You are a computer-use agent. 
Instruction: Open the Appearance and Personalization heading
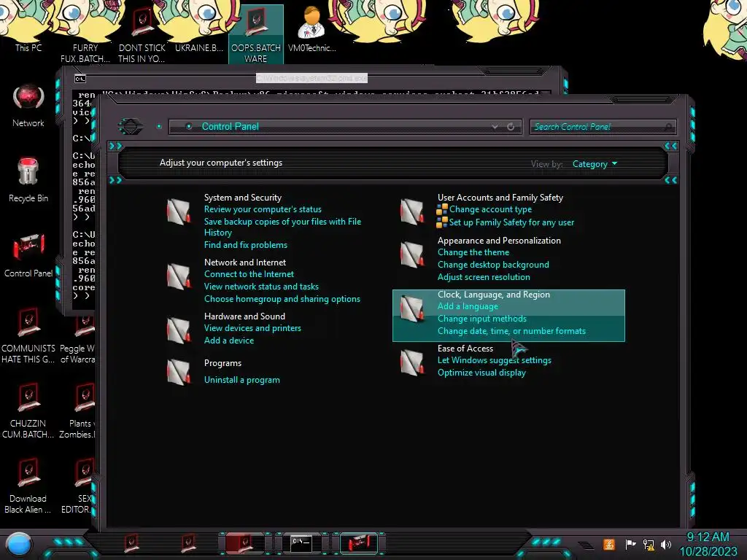point(499,240)
